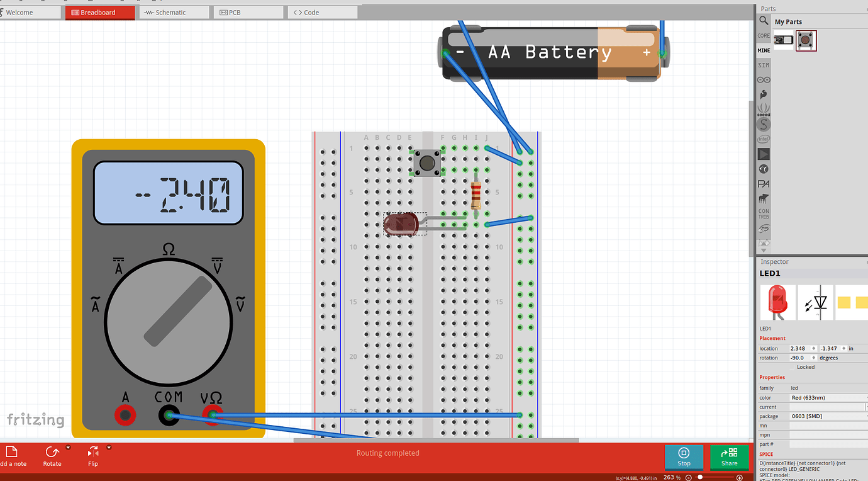The width and height of the screenshot is (868, 481).
Task: Switch to the PCB tab
Action: coord(248,12)
